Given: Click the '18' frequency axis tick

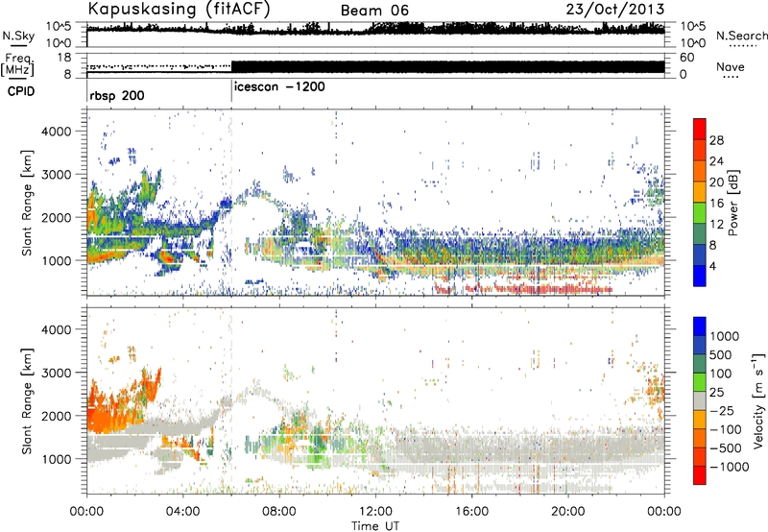Looking at the screenshot, I should 64,58.
